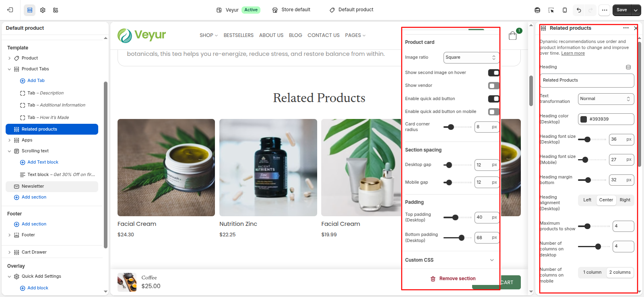Image resolution: width=644 pixels, height=297 pixels.
Task: Open the SHOP navigation menu
Action: coord(208,35)
